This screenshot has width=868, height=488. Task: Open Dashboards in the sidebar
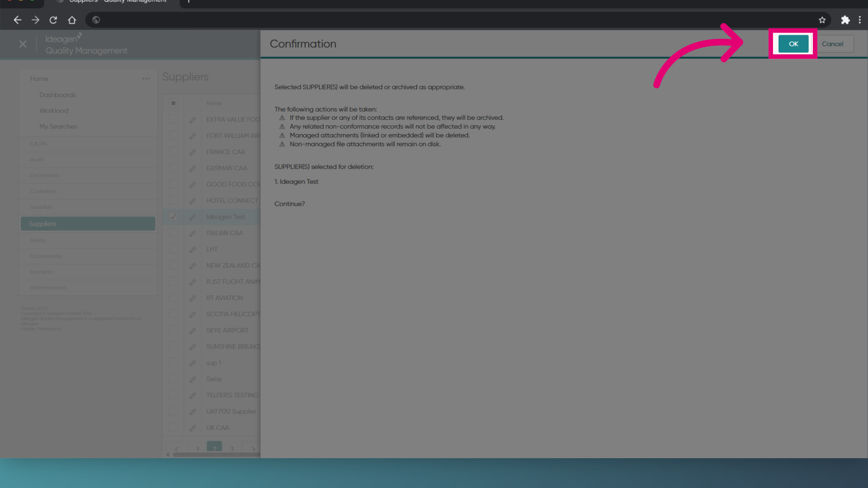57,95
